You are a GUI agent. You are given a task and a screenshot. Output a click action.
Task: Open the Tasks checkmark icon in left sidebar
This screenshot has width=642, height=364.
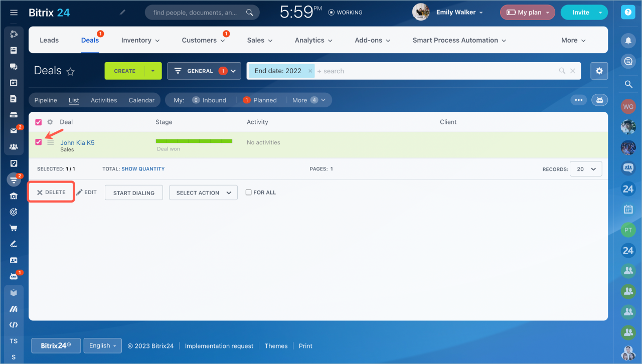tap(14, 163)
